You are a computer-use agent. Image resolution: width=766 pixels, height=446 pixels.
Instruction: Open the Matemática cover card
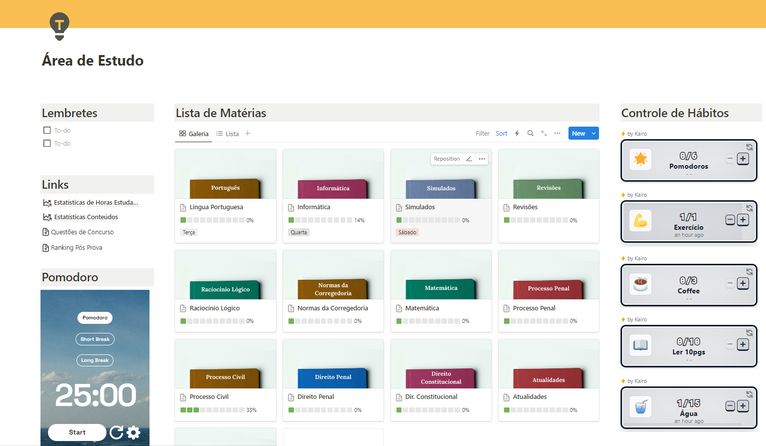pos(441,275)
